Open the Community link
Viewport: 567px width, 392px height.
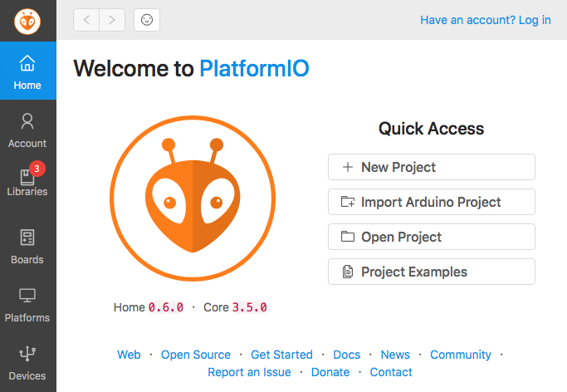[x=461, y=355]
